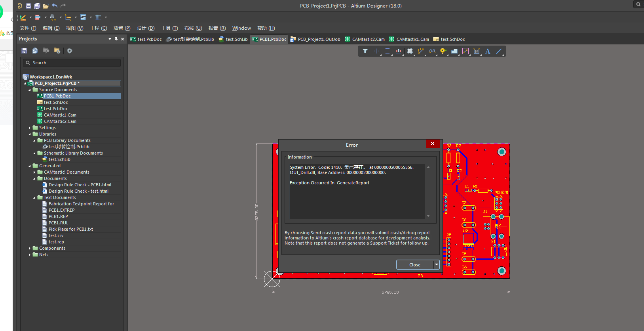Click scroll-down arrow in error message box
The width and height of the screenshot is (644, 331).
428,216
